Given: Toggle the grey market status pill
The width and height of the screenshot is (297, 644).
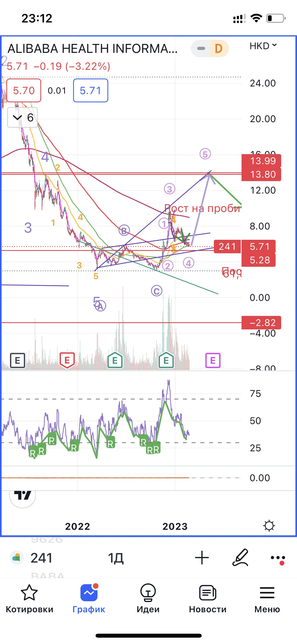Looking at the screenshot, I should (x=201, y=48).
